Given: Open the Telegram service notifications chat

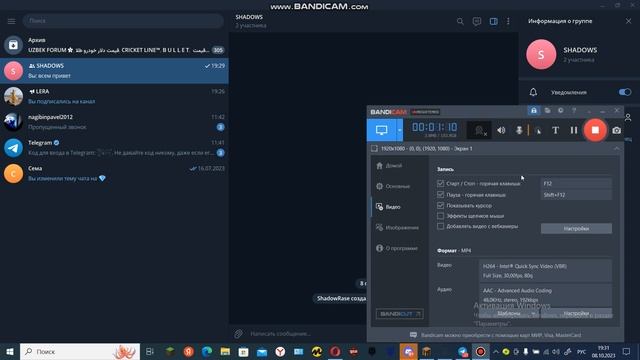Looking at the screenshot, I should point(114,148).
